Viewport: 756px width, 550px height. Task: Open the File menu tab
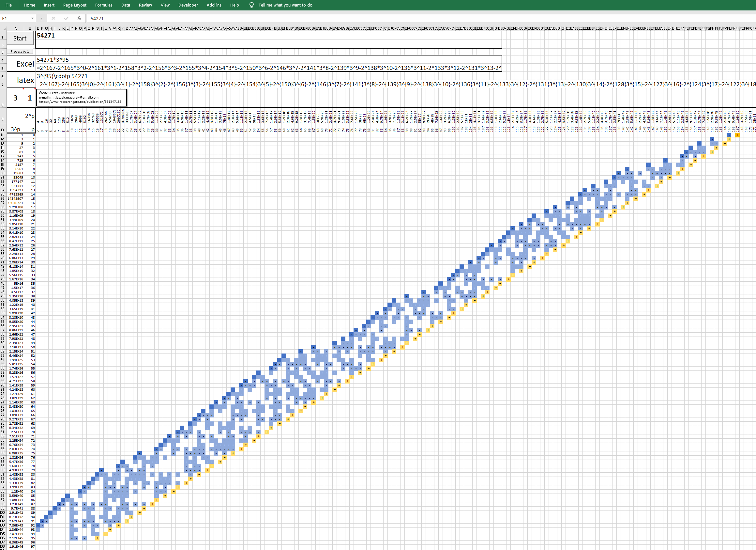click(x=9, y=5)
